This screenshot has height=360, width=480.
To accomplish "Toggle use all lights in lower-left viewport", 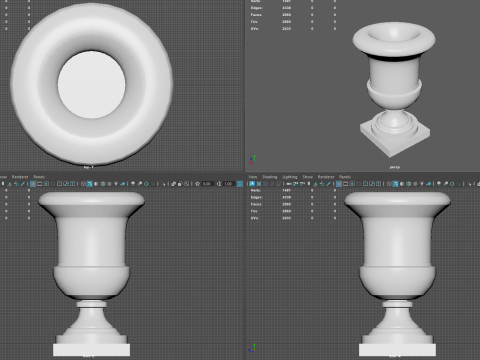I will (x=116, y=184).
